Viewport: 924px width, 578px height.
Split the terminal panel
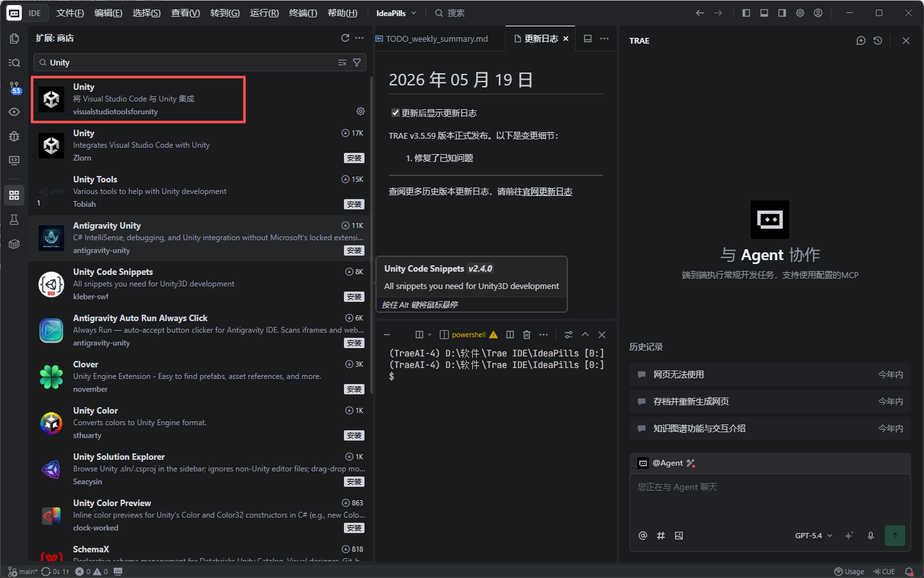point(510,335)
